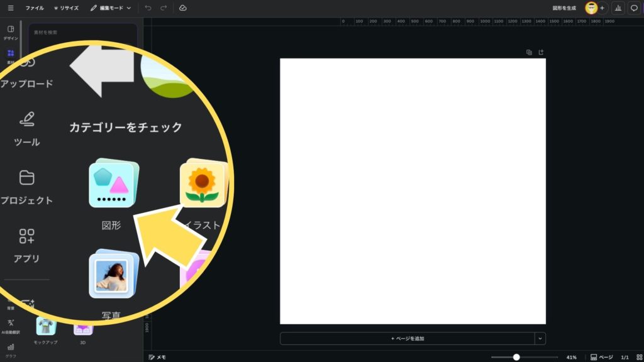Open the グラフ sidebar item
This screenshot has width=644, height=362.
[11, 350]
